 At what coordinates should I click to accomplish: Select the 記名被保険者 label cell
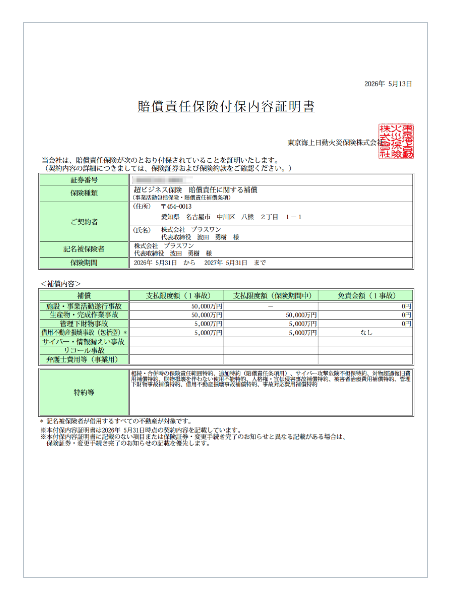pos(84,249)
